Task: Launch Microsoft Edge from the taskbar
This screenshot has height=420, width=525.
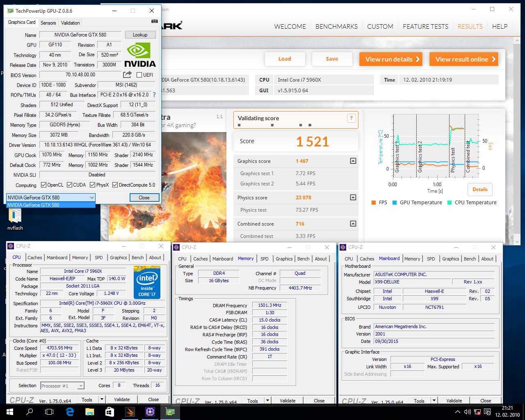Action: [70, 412]
